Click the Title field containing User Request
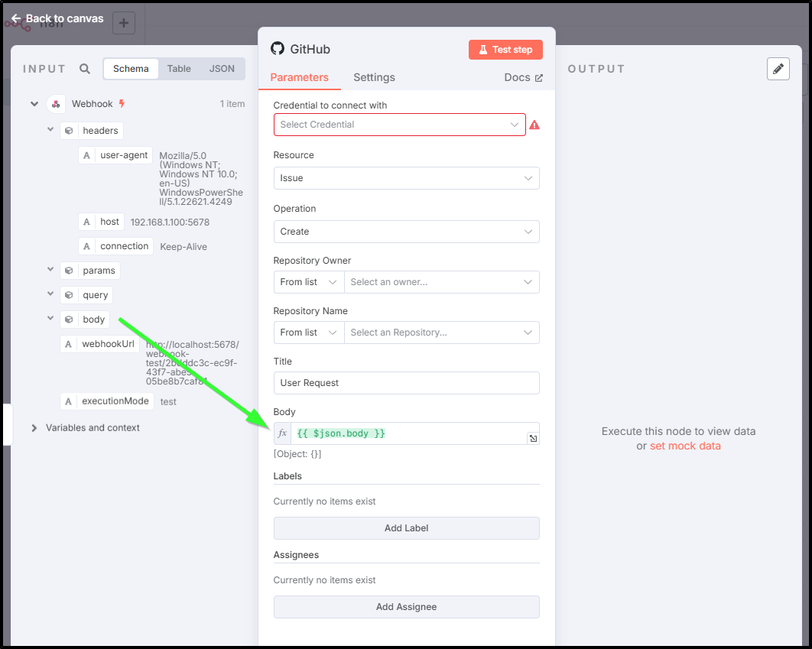Screen dimensions: 812x649 [x=407, y=383]
